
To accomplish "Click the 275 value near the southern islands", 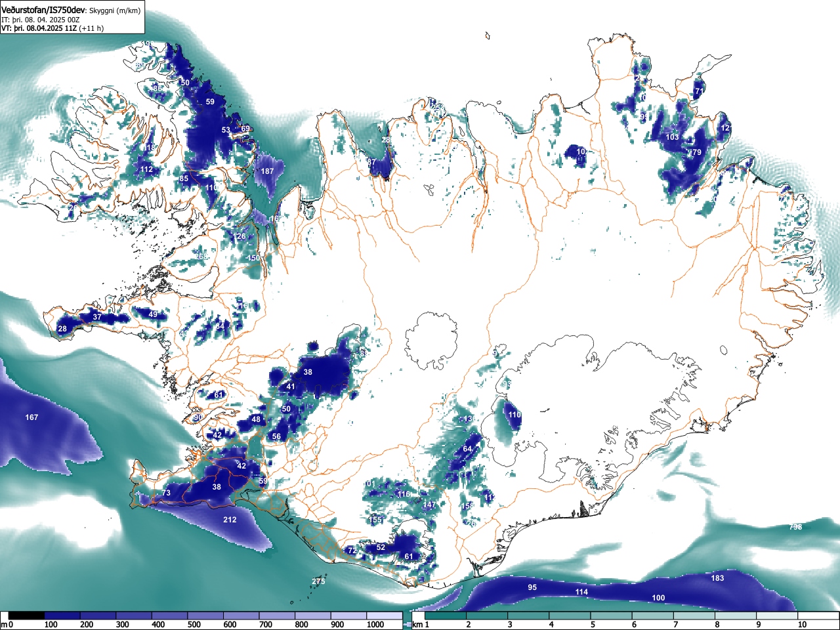I will pyautogui.click(x=318, y=581).
